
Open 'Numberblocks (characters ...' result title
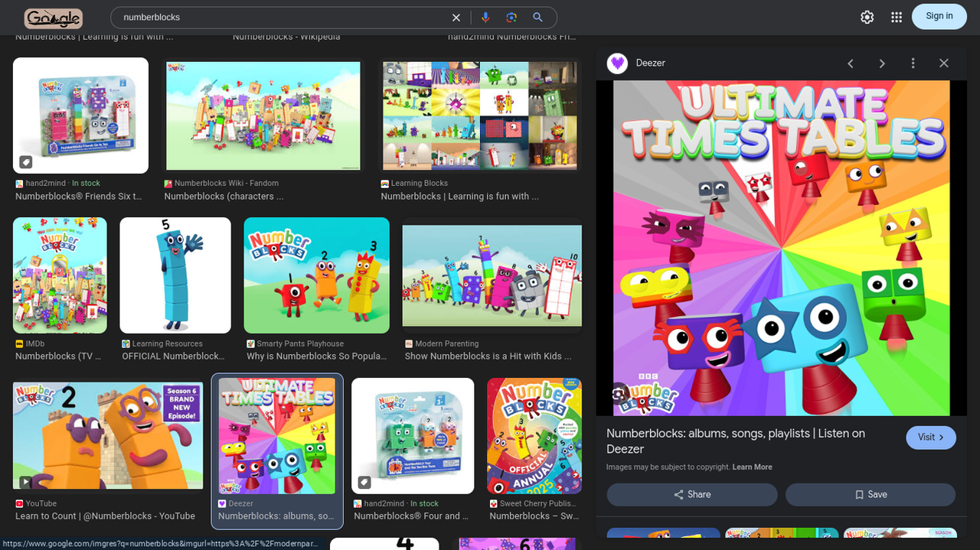pos(224,197)
